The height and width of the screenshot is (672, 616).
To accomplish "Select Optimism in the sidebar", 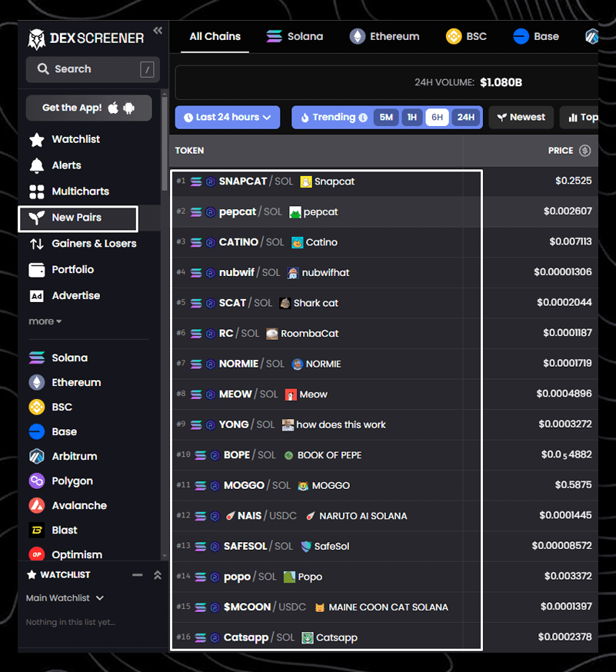I will coord(65,554).
